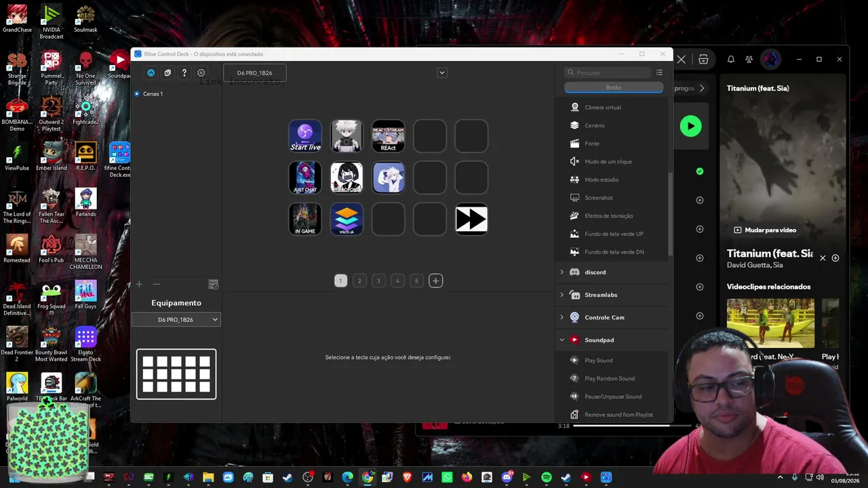
Task: Click the white-haired character key on blue
Action: (x=388, y=178)
